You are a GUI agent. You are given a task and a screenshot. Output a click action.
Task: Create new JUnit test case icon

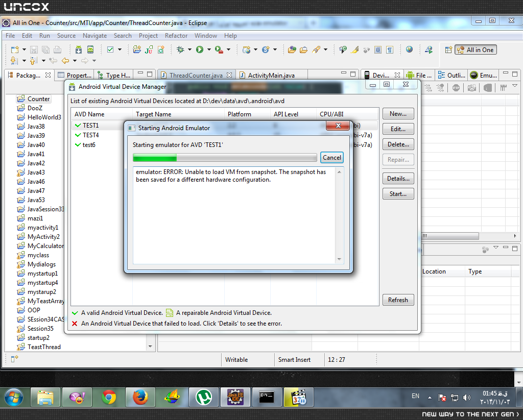[x=149, y=50]
